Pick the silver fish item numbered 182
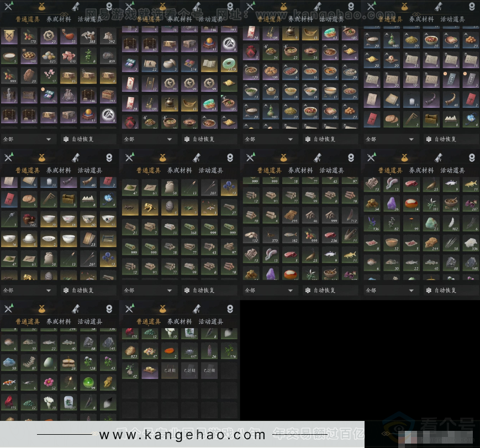Image resolution: width=480 pixels, height=448 pixels. point(291,235)
